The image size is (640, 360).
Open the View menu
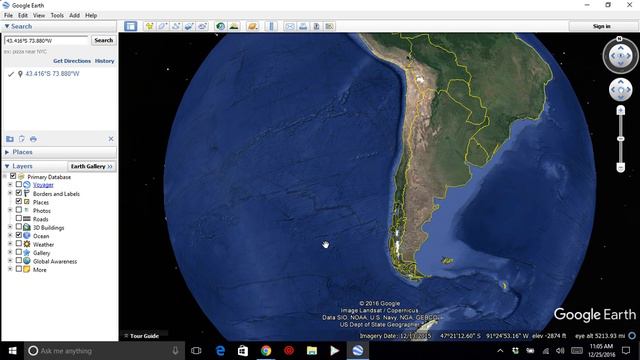(39, 15)
